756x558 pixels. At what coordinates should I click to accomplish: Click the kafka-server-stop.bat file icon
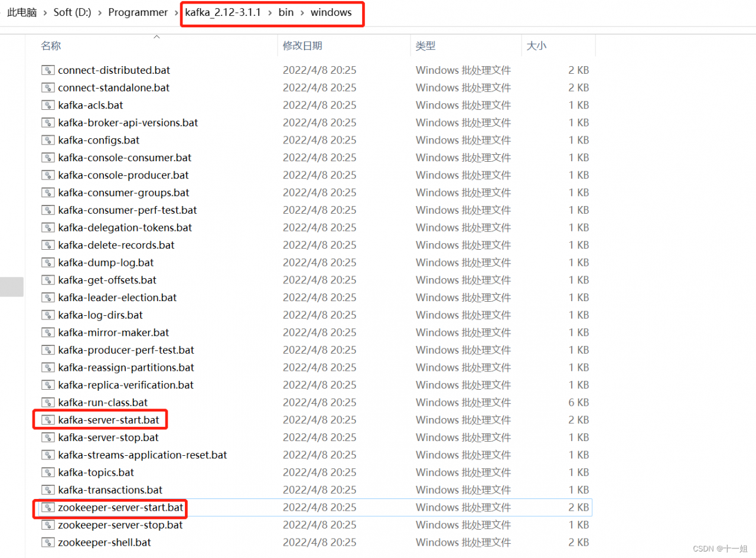[x=48, y=438]
